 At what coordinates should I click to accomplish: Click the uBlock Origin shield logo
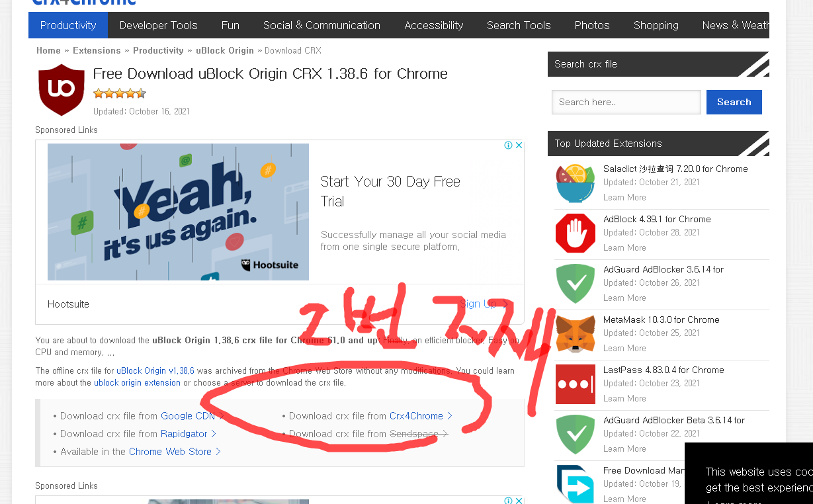(x=62, y=89)
